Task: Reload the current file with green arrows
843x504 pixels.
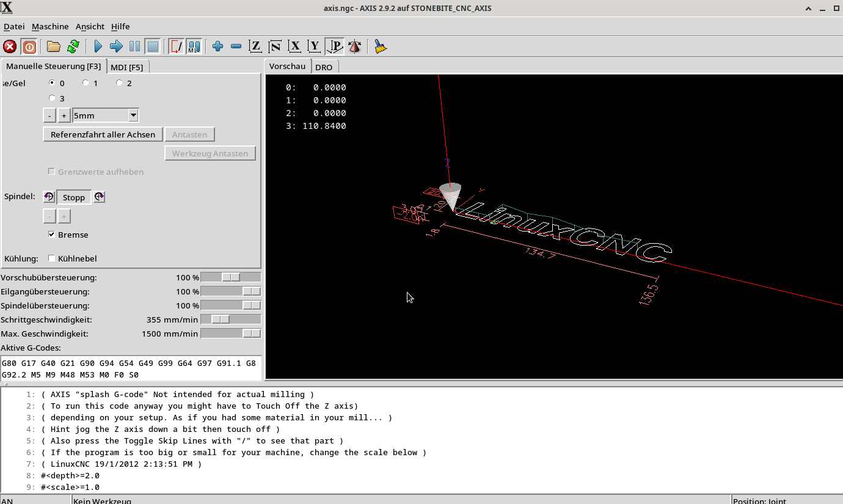Action: 73,46
